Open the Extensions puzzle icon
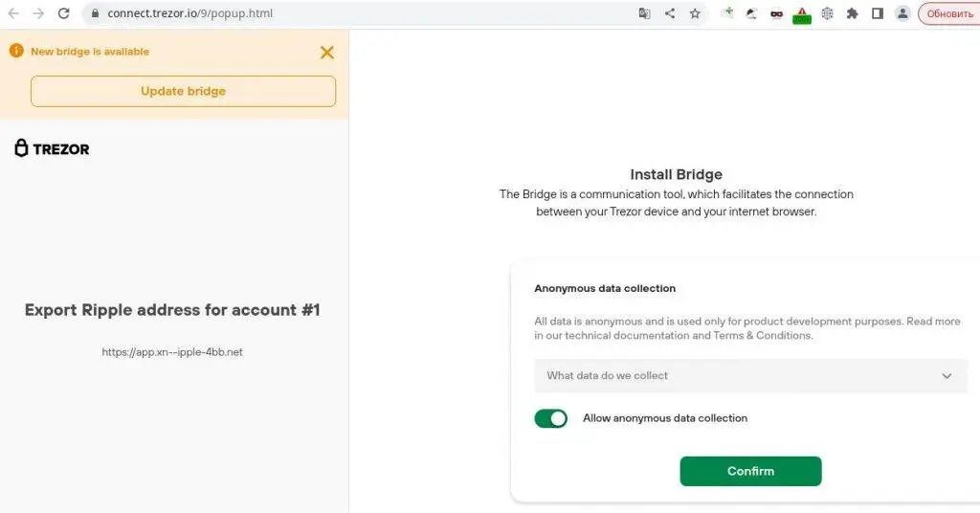980x513 pixels. pyautogui.click(x=852, y=13)
